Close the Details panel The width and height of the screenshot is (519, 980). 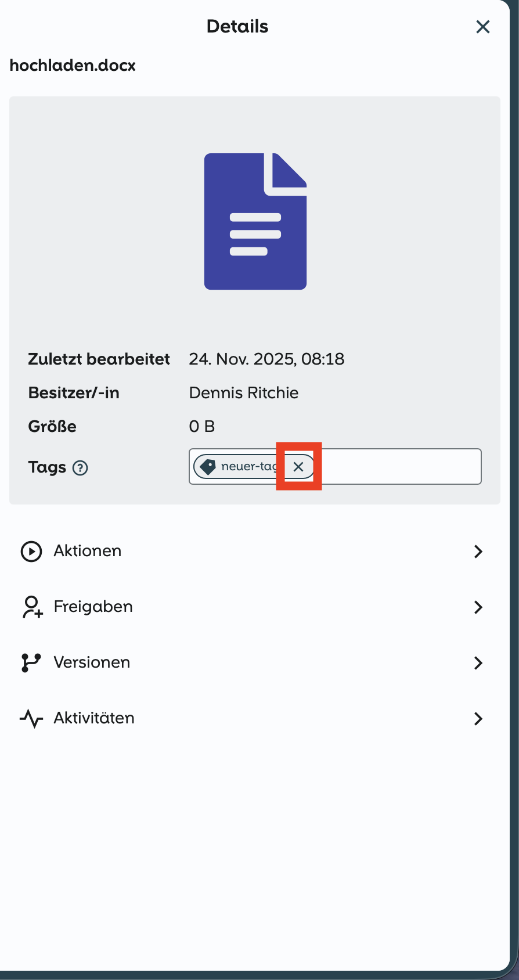(x=482, y=27)
